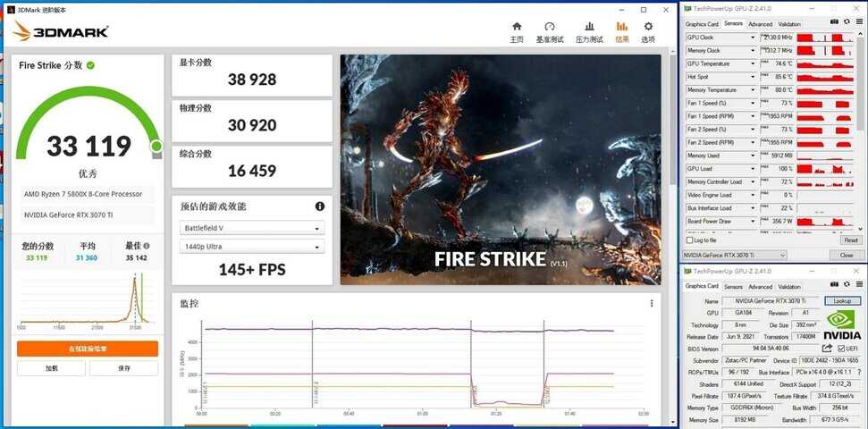Click the BIOS share/export arrow icon
This screenshot has height=429, width=868.
(827, 349)
